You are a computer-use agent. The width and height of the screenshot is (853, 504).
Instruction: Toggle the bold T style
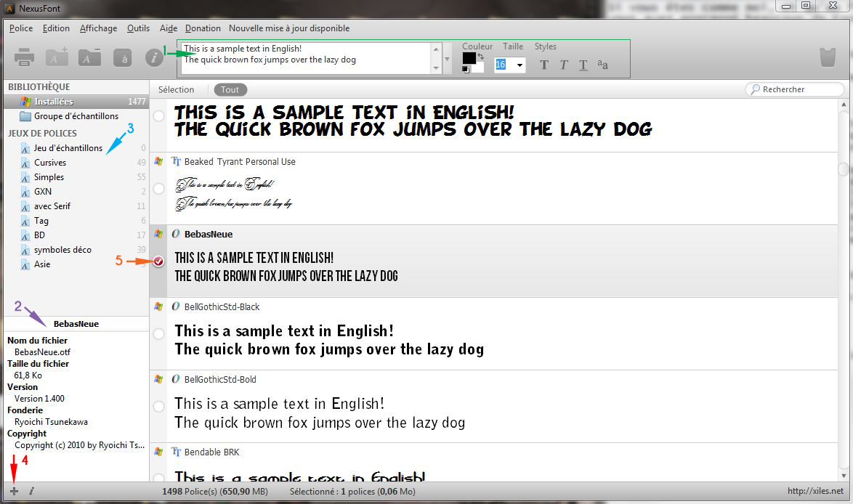click(x=544, y=65)
